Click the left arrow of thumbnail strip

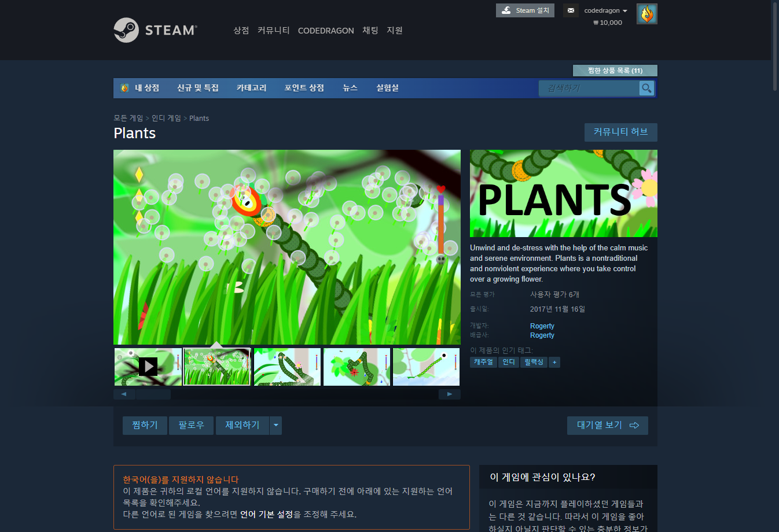click(124, 394)
